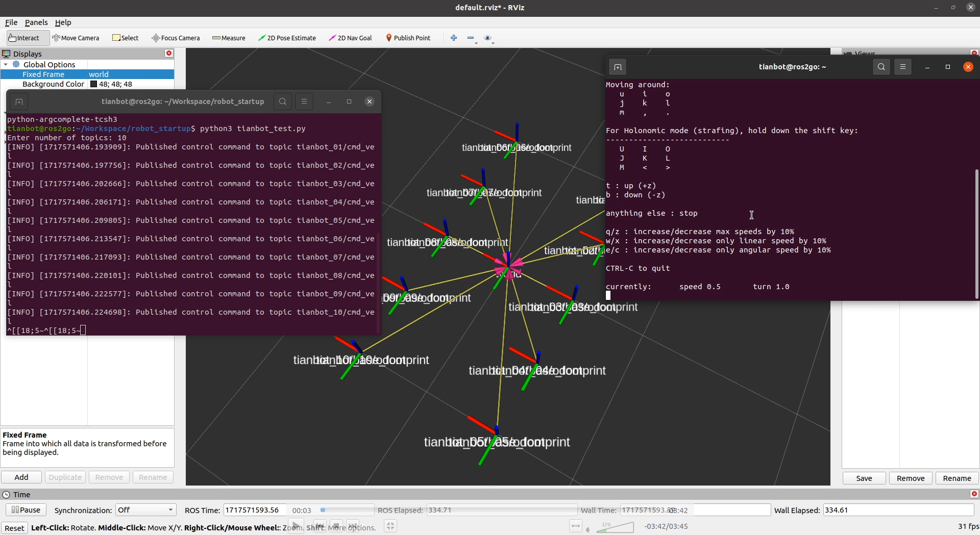Open the Synchronization dropdown
This screenshot has width=980, height=535.
coord(145,510)
